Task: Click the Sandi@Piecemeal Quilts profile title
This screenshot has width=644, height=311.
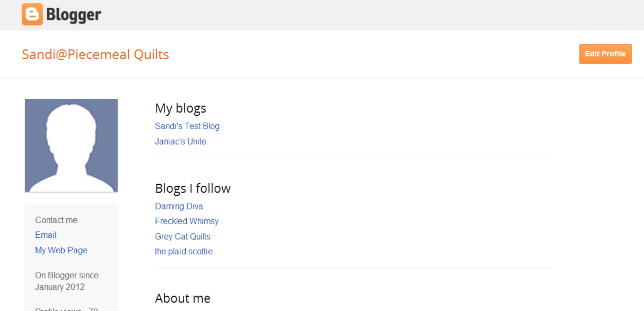Action: 95,54
